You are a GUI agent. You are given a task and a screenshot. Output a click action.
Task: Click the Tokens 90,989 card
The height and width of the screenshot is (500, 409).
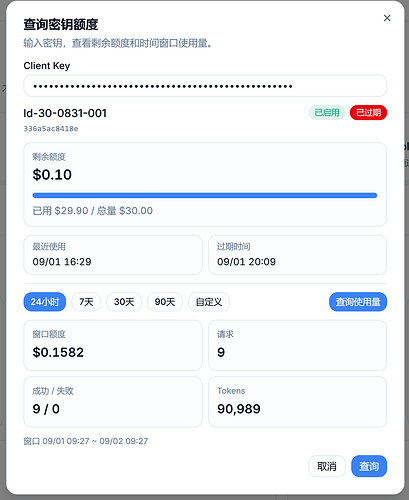pyautogui.click(x=298, y=402)
